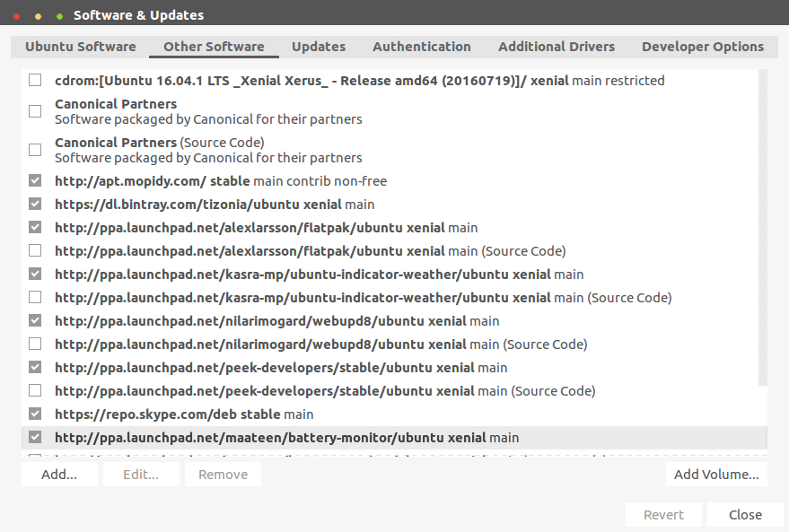Select kasra-mp indicator-weather (Source Code) row text
This screenshot has width=789, height=532.
(364, 298)
